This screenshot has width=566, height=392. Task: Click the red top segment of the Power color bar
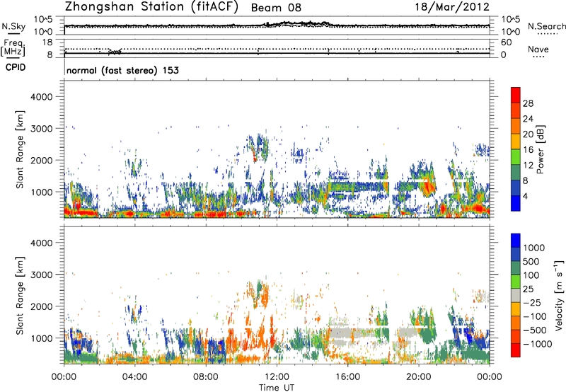coord(516,95)
